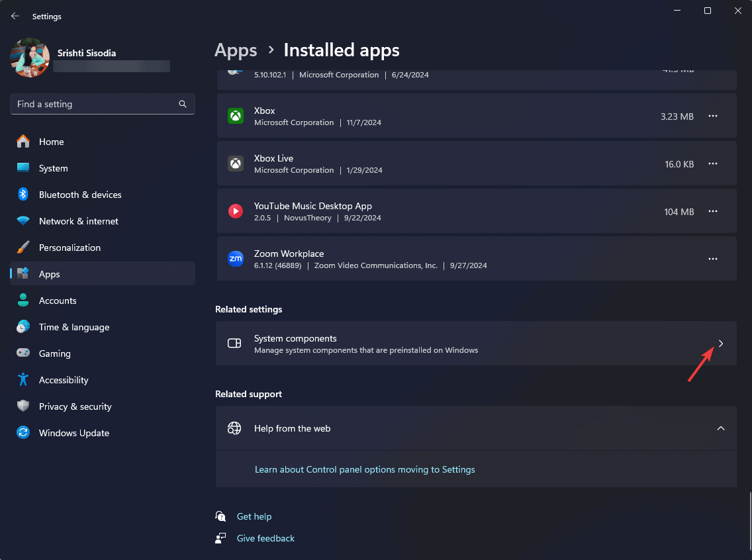Go to Privacy & security
Image resolution: width=752 pixels, height=560 pixels.
[75, 406]
